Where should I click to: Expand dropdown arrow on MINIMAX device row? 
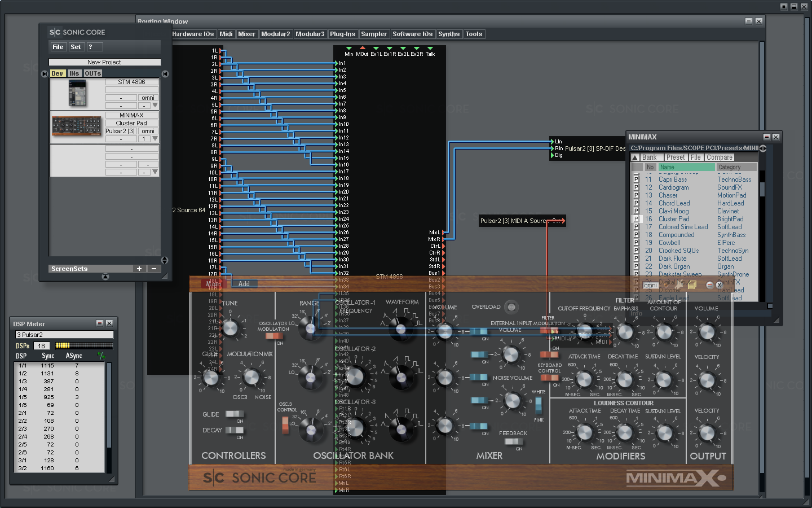click(x=155, y=138)
